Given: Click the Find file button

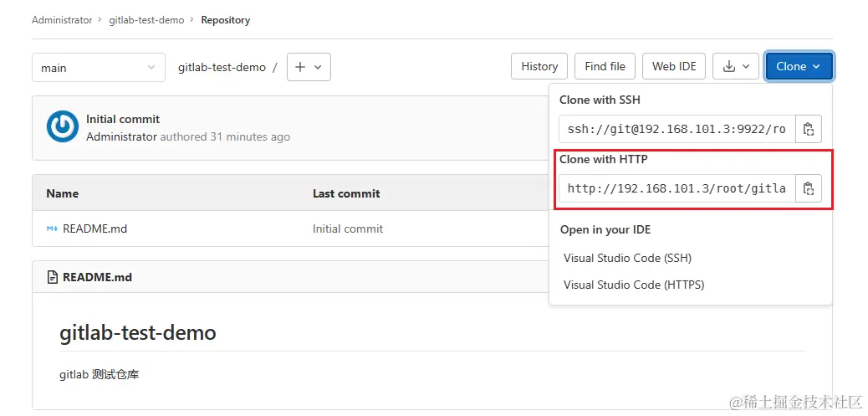Looking at the screenshot, I should (x=605, y=66).
